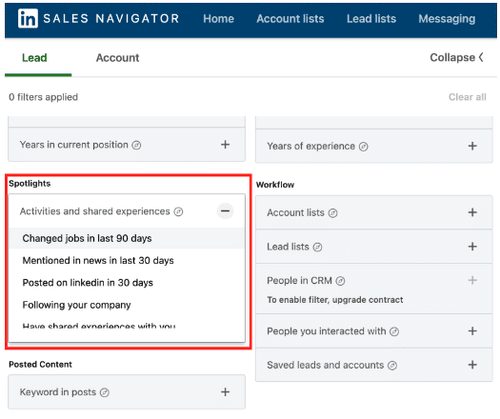Click the disabled People in CRM plus
This screenshot has height=419, width=500.
pos(472,280)
